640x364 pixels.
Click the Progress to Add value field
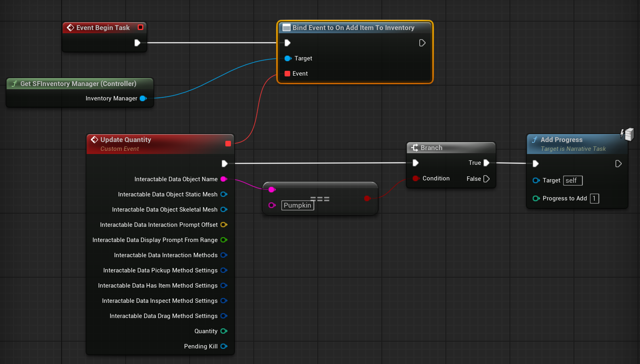[x=594, y=198]
